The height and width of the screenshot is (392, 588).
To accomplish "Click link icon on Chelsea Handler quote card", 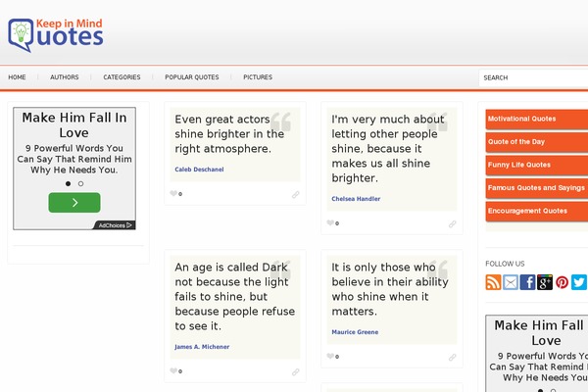I will coord(452,224).
